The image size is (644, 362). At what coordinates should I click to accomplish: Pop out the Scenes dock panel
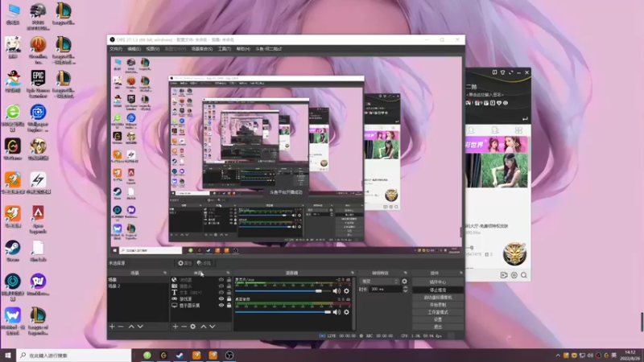click(x=165, y=273)
